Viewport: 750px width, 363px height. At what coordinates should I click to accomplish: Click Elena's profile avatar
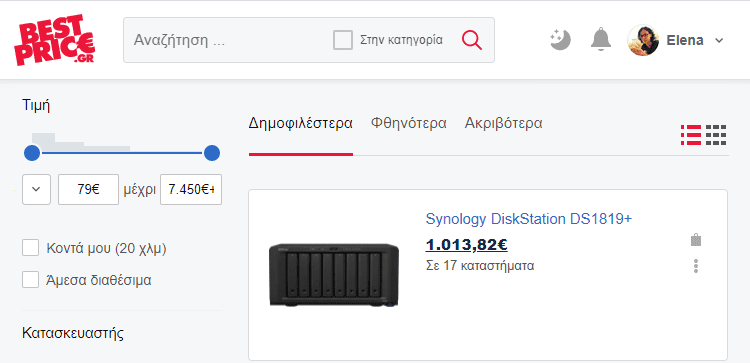click(643, 40)
